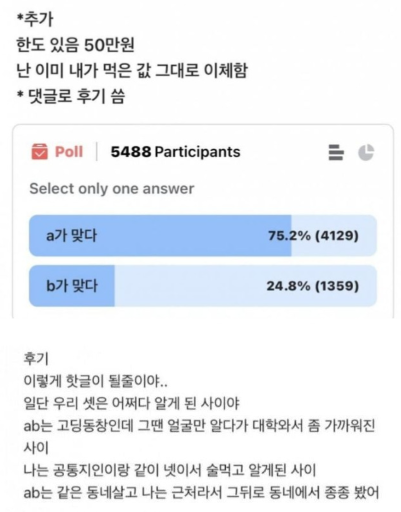Click the line starting '일단 우리 셋은'
Viewport: 401px width, 512px height.
131,403
